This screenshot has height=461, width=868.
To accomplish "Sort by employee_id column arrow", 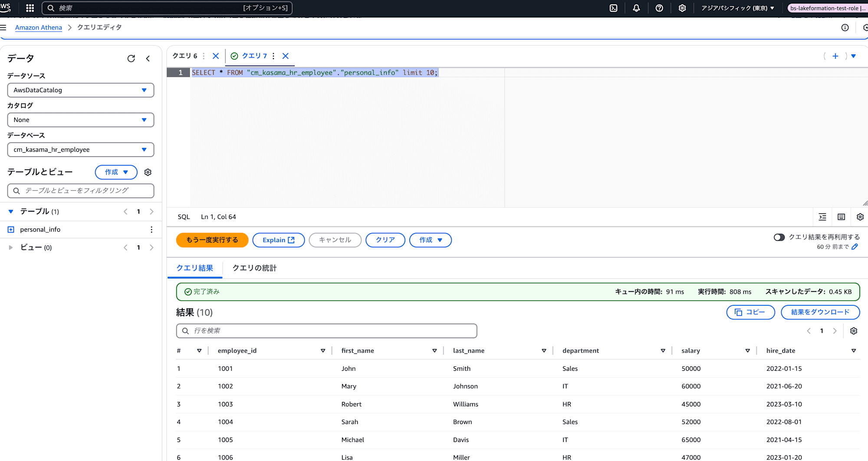I will point(323,350).
